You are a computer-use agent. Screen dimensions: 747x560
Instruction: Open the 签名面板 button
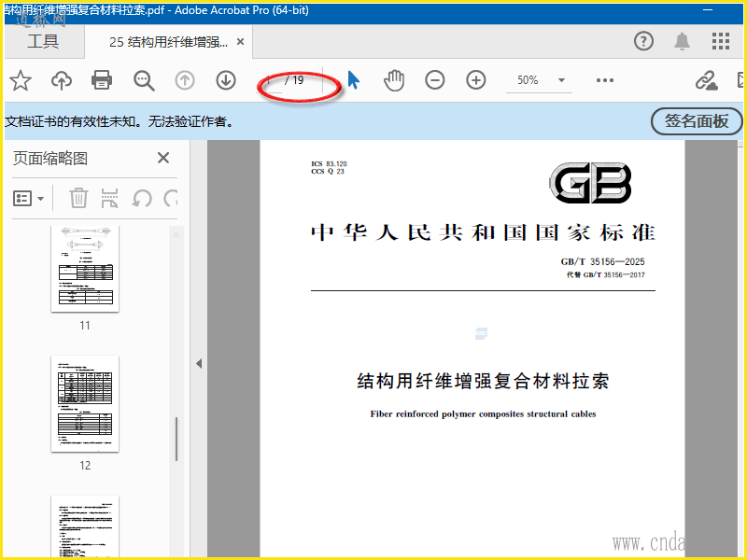(697, 121)
